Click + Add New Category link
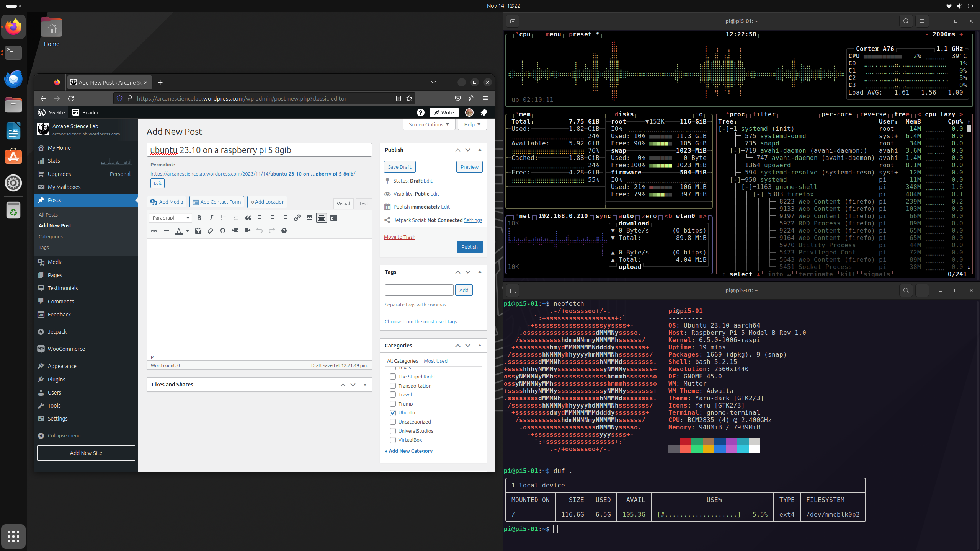980x551 pixels. (408, 451)
